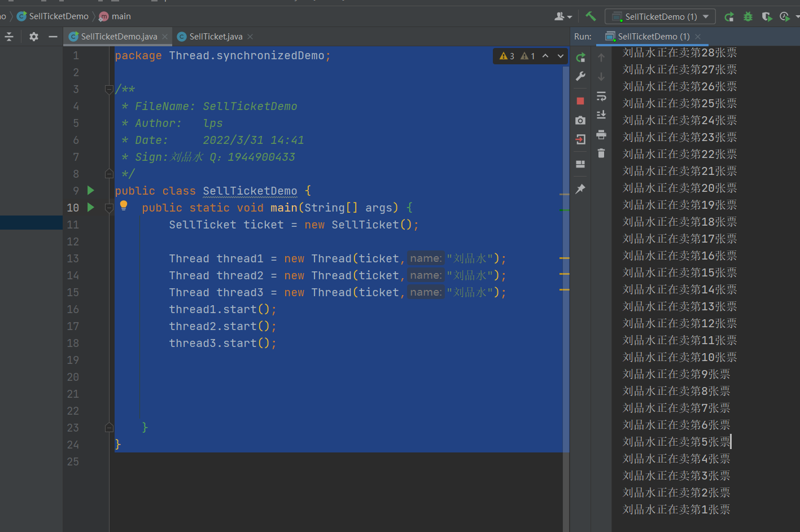Show intention actions via yellow lightbulb

coord(124,206)
